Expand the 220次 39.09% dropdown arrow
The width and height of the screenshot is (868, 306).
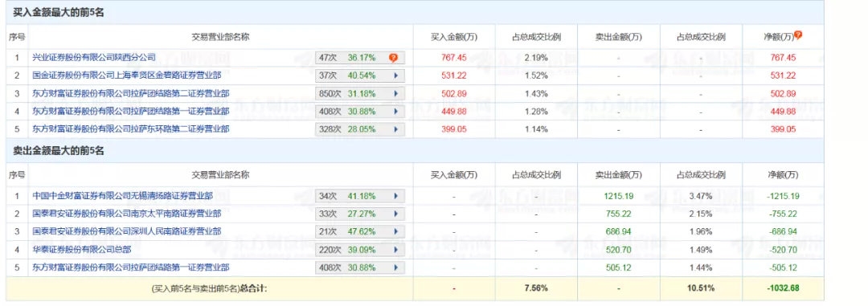click(x=395, y=250)
